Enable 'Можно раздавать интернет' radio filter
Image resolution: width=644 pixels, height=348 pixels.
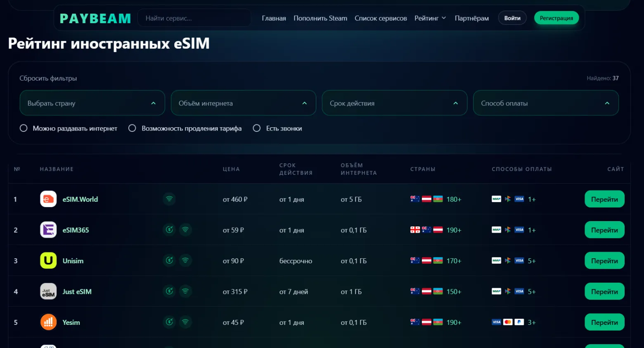24,128
